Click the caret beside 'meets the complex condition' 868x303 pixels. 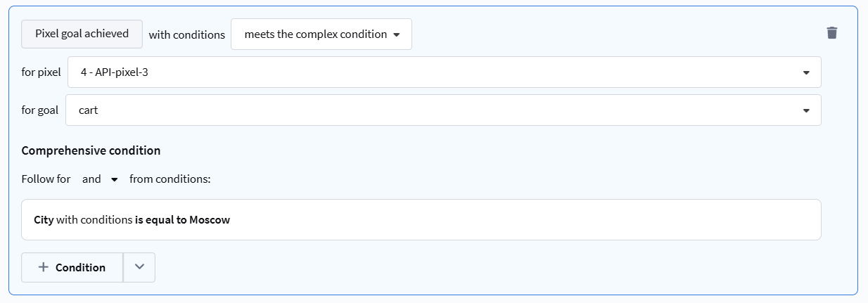click(x=397, y=34)
